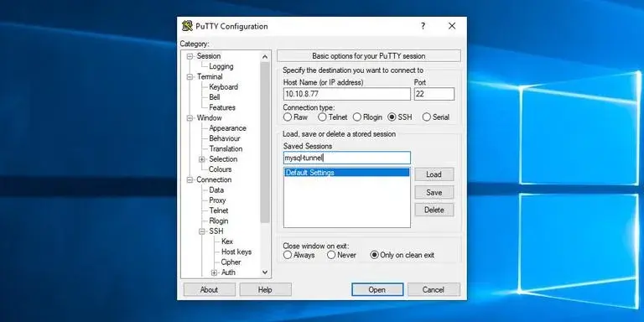Expand the Selection tree node
This screenshot has height=322, width=644.
(202, 159)
